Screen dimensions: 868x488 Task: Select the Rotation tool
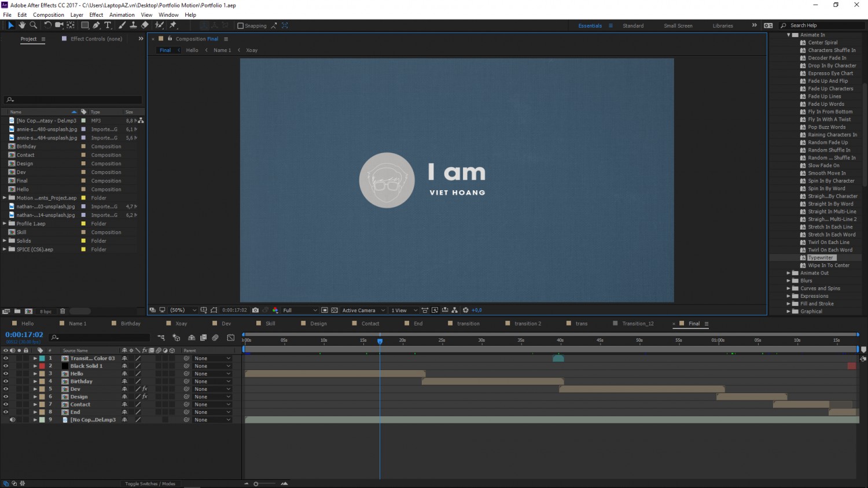click(47, 25)
